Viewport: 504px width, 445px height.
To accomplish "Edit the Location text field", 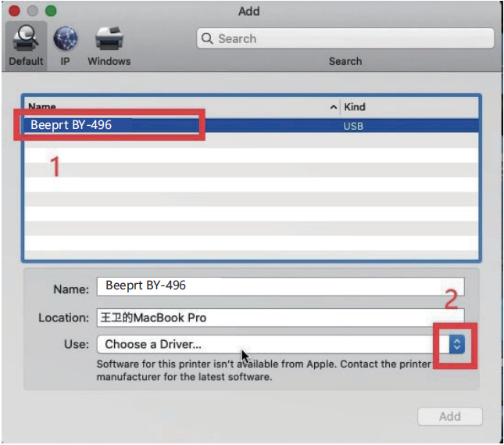I will (281, 318).
